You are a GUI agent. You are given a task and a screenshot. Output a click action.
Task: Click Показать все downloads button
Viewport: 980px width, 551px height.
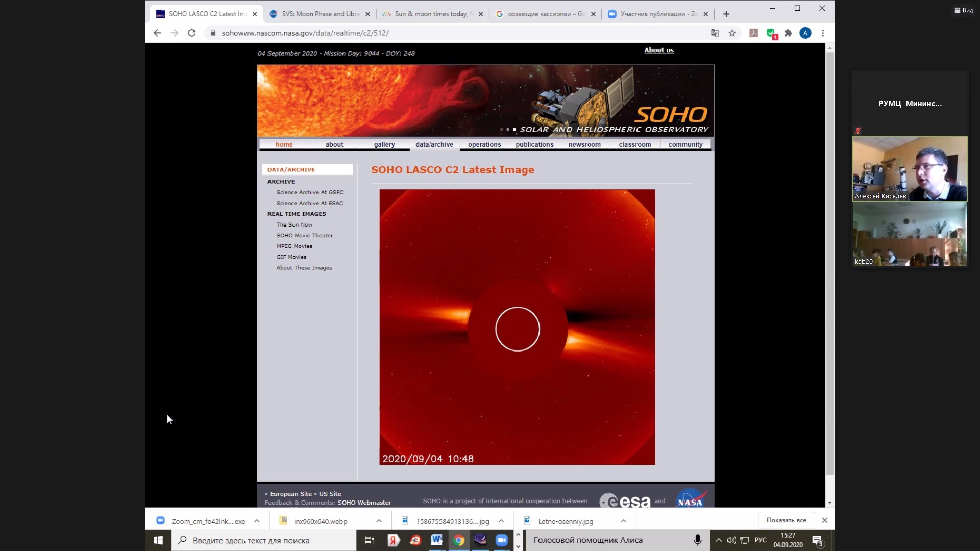[786, 520]
